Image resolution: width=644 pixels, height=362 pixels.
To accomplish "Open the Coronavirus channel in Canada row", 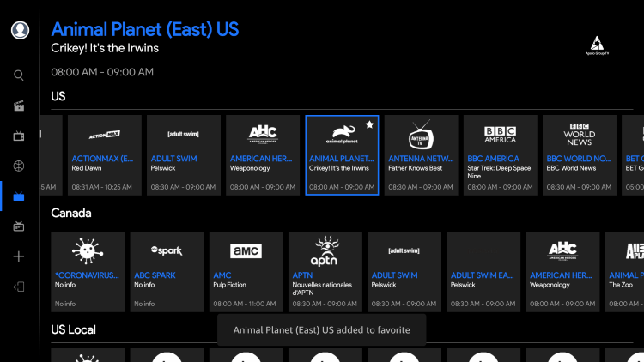I will (88, 271).
